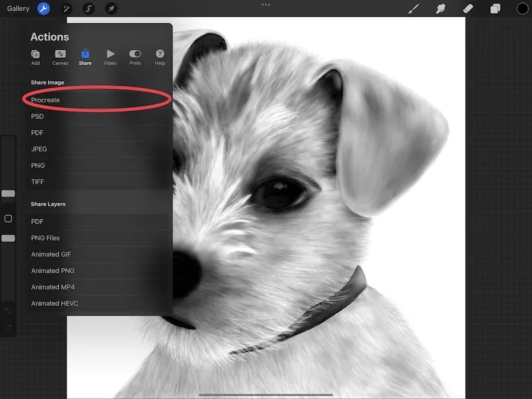The image size is (532, 399).
Task: Select the Smudge tool
Action: pos(440,9)
